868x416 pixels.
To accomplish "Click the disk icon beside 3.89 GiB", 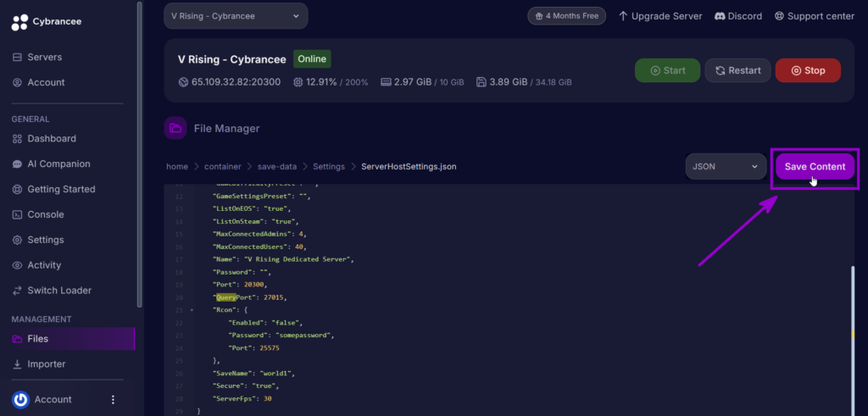I will 481,82.
